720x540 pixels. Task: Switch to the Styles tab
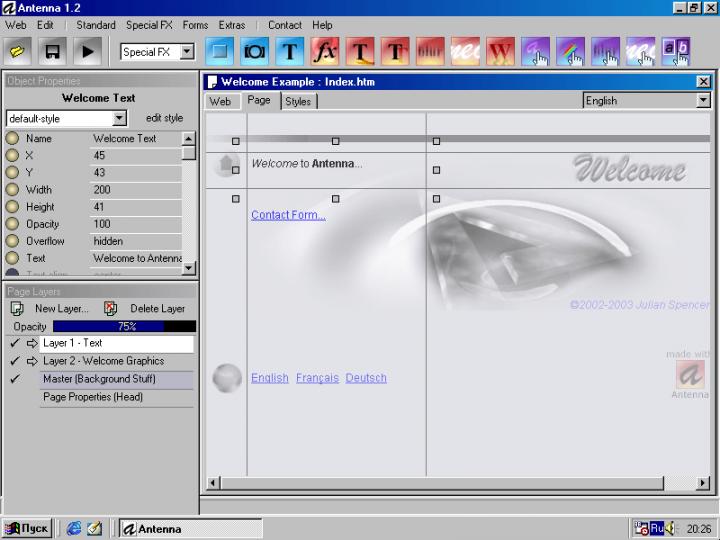click(297, 101)
